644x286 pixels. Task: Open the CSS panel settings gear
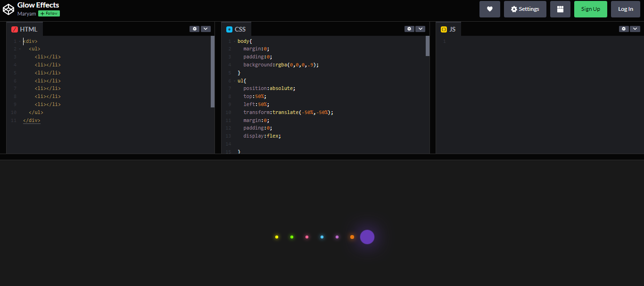coord(409,29)
